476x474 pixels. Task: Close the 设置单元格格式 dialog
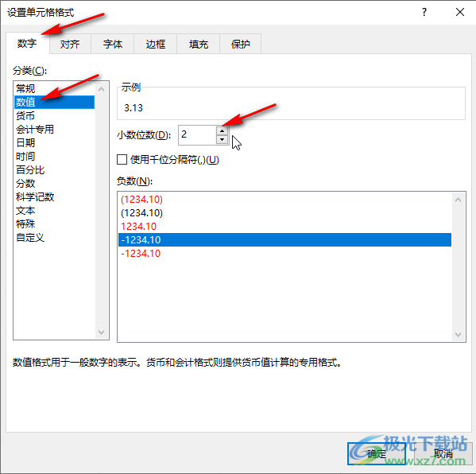point(460,12)
